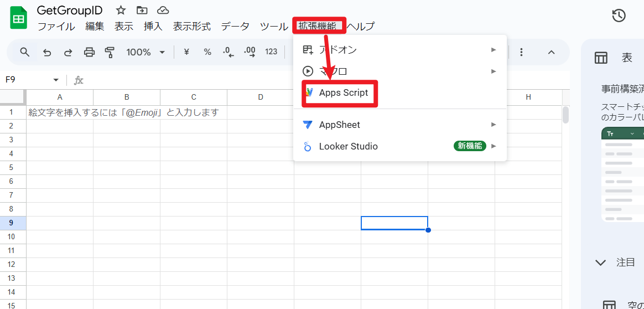The height and width of the screenshot is (309, 644).
Task: Open the データ menu
Action: click(235, 27)
